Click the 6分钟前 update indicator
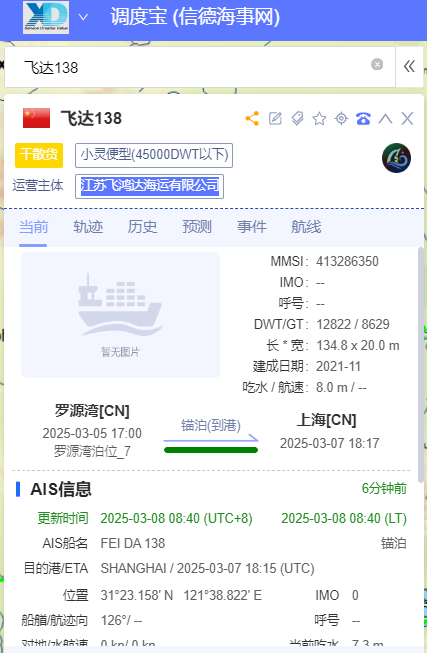 [384, 488]
